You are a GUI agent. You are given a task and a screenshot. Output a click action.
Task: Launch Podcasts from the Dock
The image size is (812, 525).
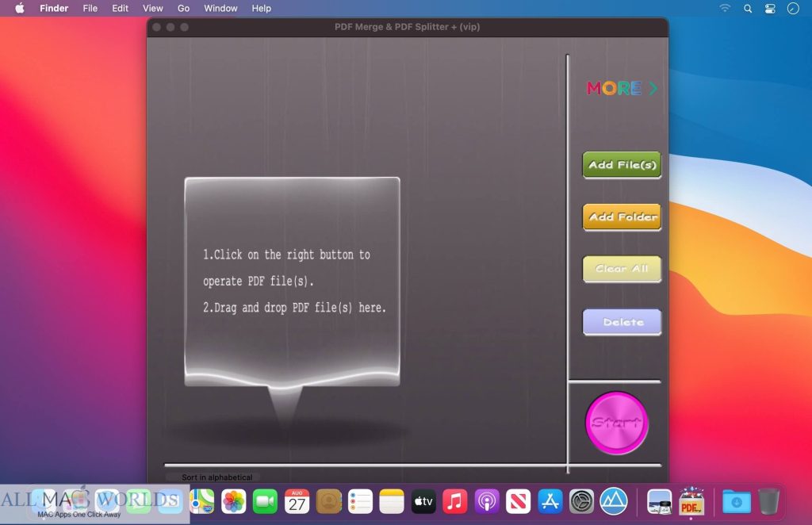[487, 501]
